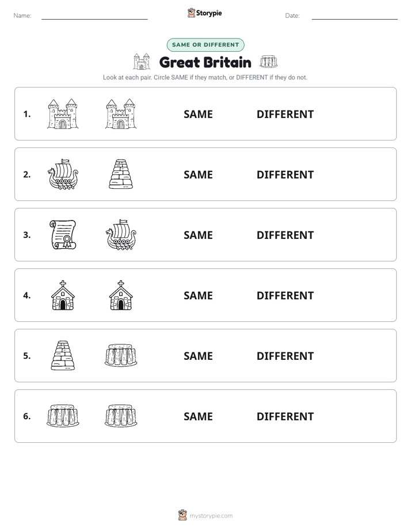
Task: Click the Viking ship in row 3
Action: click(121, 235)
